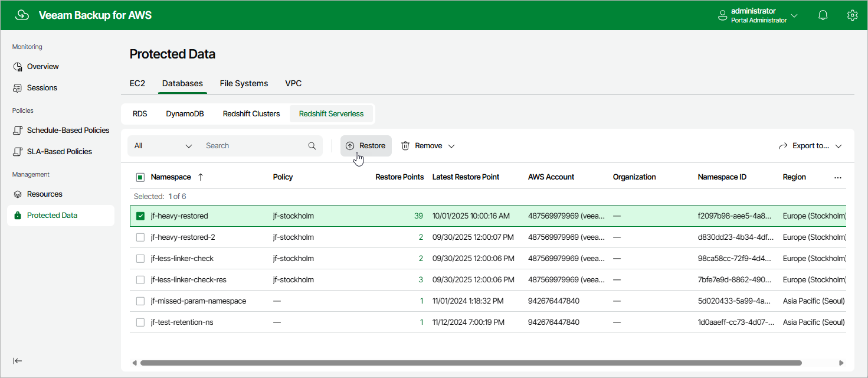Image resolution: width=868 pixels, height=378 pixels.
Task: Click the horizontal scrollbar thumb
Action: (471, 363)
